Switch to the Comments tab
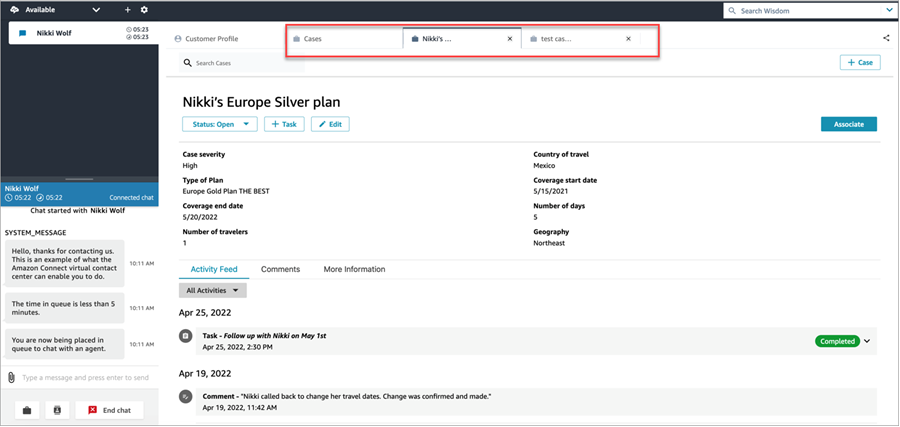The height and width of the screenshot is (427, 900). 280,270
